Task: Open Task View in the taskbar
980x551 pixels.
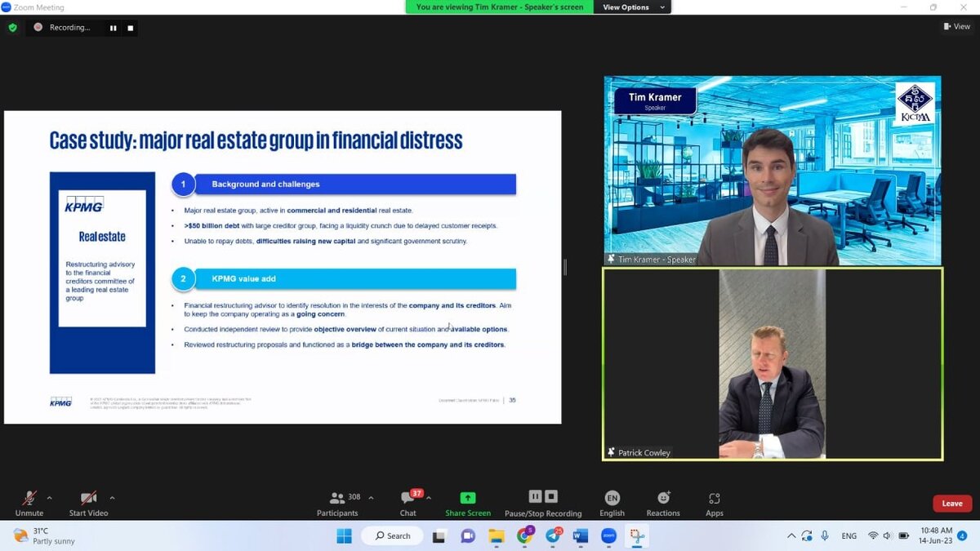Action: 439,535
